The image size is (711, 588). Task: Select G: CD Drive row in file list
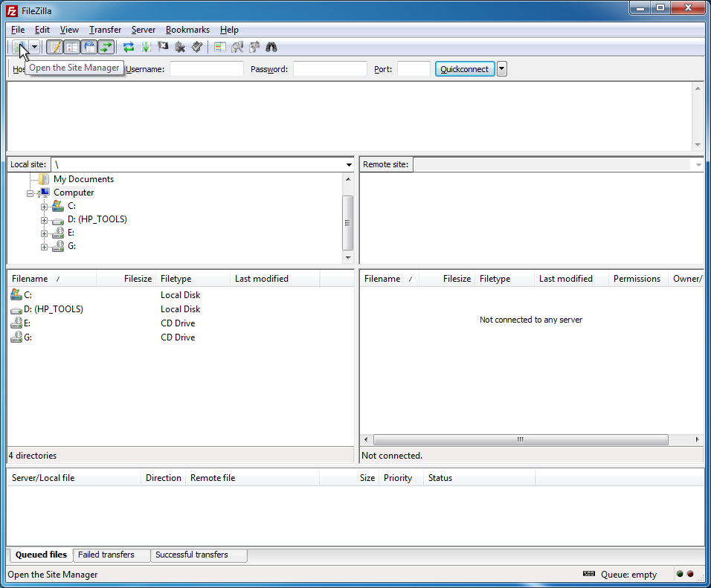pyautogui.click(x=181, y=337)
